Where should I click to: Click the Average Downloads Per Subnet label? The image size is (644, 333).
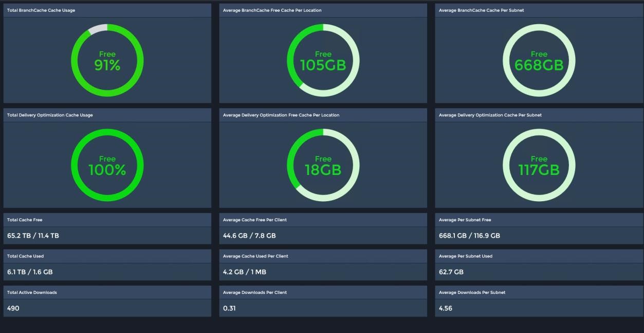[x=472, y=292]
